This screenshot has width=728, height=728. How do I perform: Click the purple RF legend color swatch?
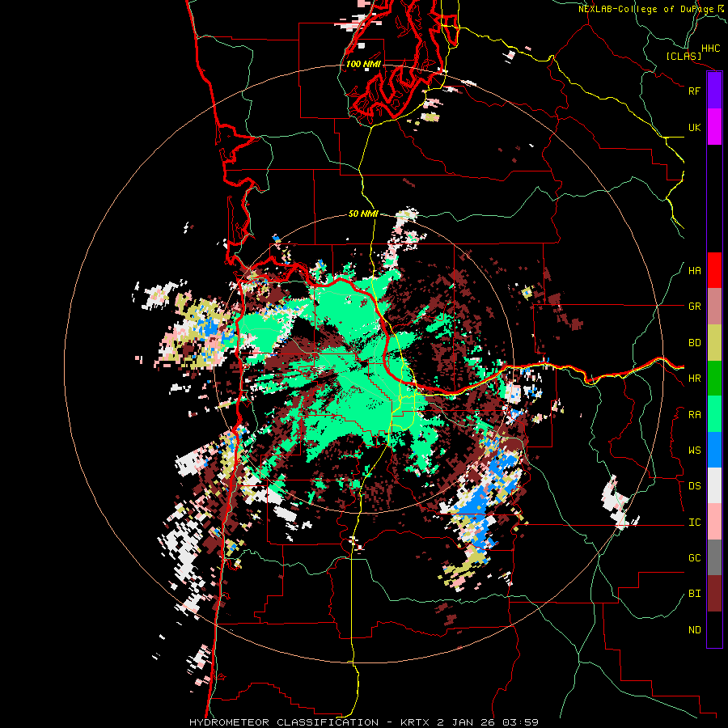714,91
